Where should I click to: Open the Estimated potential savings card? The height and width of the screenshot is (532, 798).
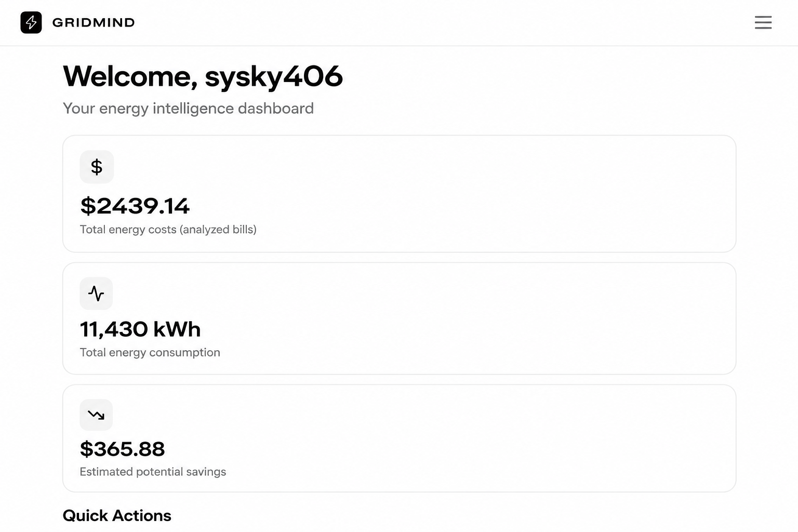point(399,438)
